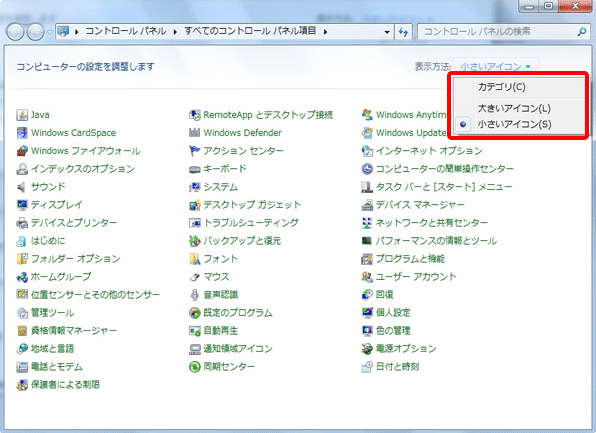Click the アクション センター flag icon
The height and width of the screenshot is (433, 596).
pyautogui.click(x=195, y=151)
